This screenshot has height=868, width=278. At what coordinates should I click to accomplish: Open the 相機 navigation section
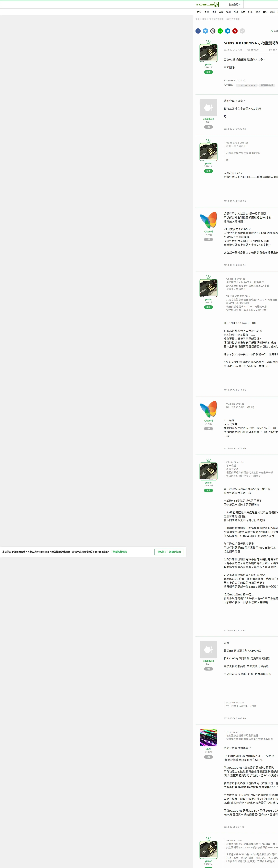(x=214, y=12)
